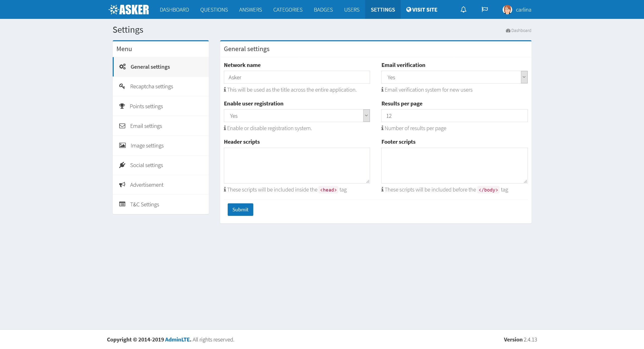
Task: Click the Dashboard breadcrumb link
Action: coord(521,30)
